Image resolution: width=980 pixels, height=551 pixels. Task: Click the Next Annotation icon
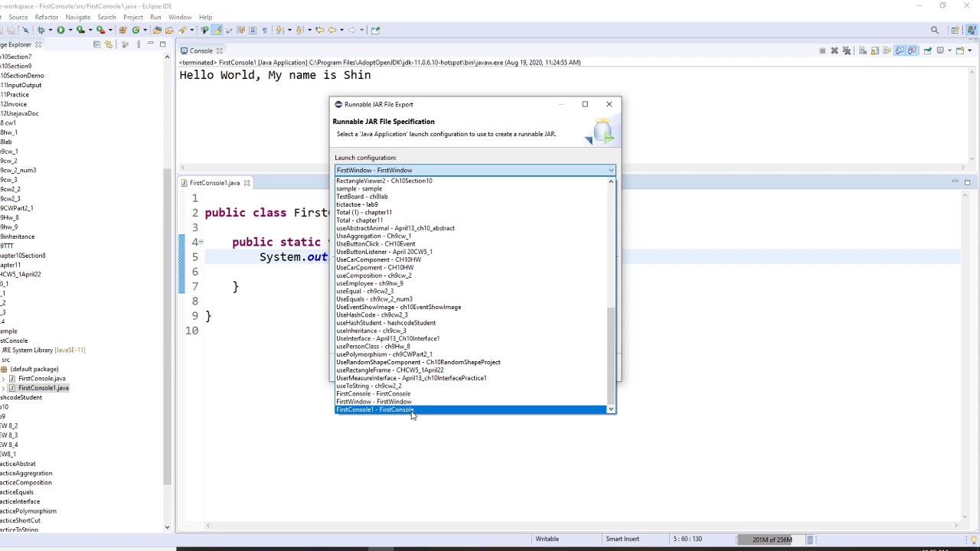tap(279, 30)
